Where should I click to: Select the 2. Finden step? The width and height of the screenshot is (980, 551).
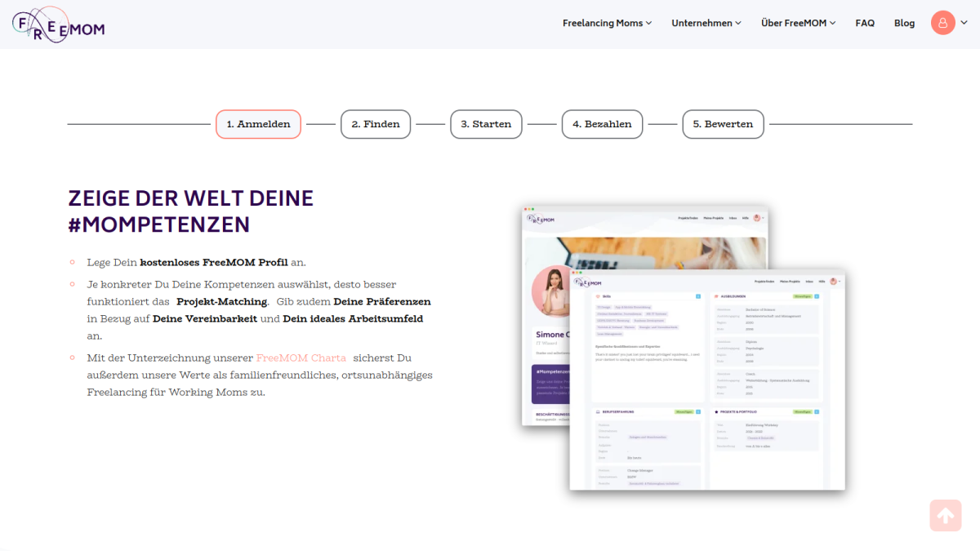[x=376, y=124]
